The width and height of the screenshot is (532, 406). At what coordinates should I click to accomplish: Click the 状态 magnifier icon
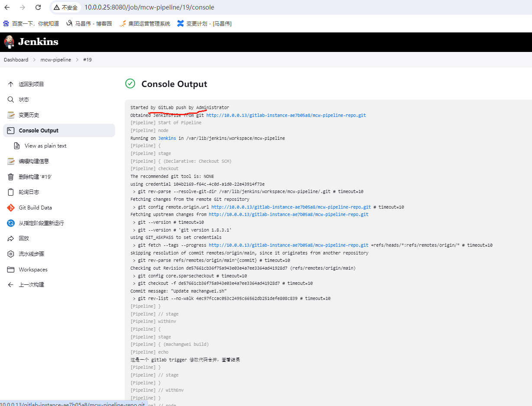click(11, 100)
